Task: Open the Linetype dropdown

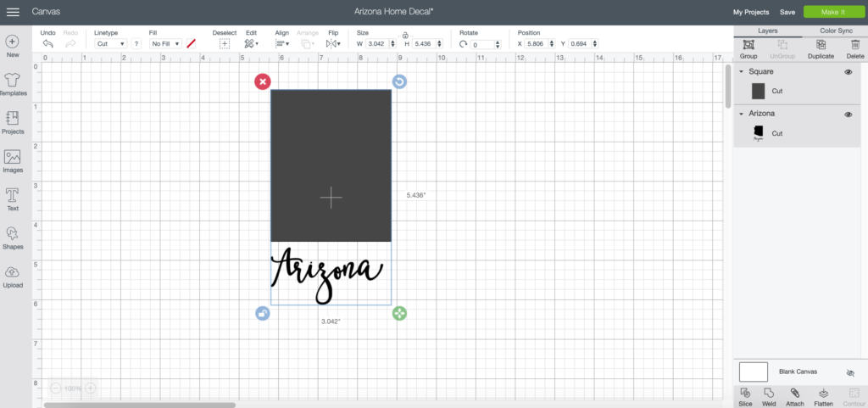Action: coord(111,44)
